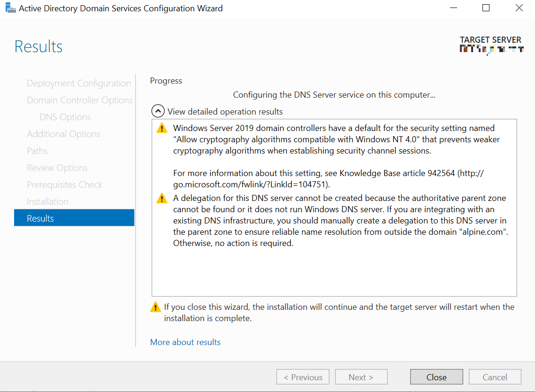Click the Next > button
Viewport: 535px width, 392px height.
(x=361, y=377)
